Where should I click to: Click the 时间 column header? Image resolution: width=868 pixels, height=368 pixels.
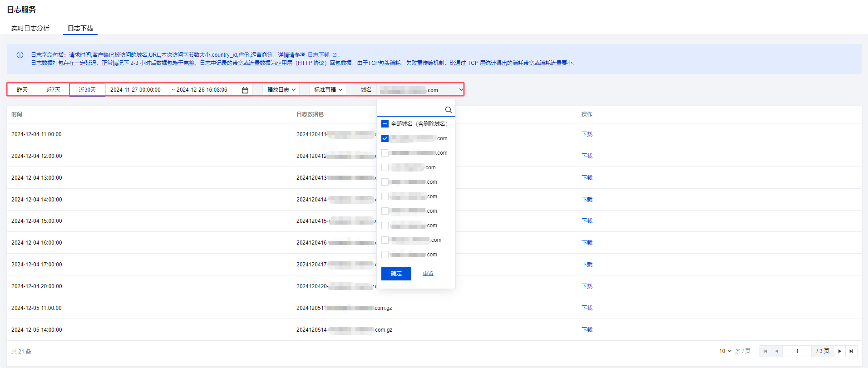tap(17, 114)
